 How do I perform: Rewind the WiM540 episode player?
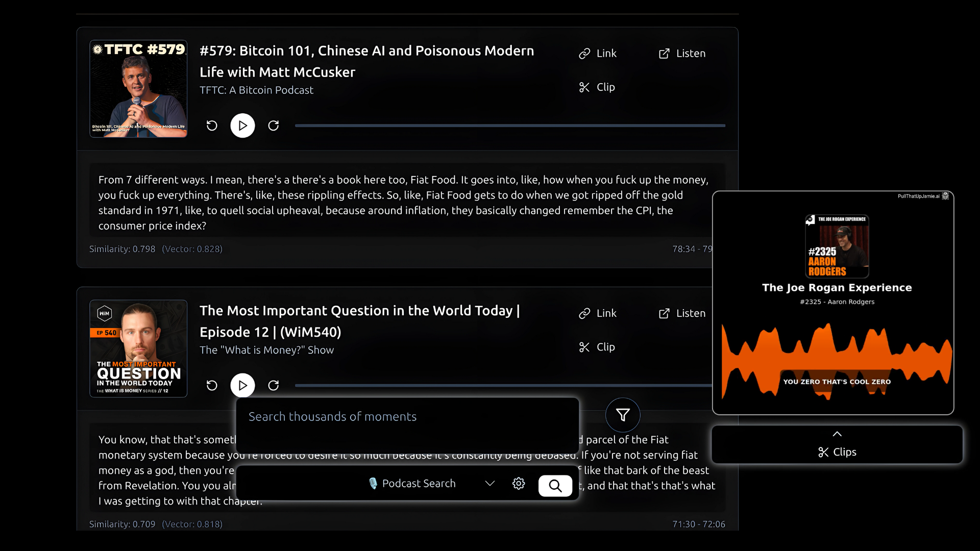pos(212,385)
